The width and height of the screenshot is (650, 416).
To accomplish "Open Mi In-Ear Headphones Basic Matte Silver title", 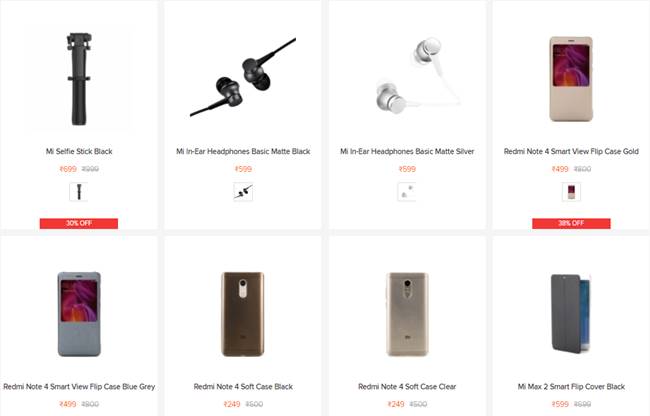I will (407, 152).
